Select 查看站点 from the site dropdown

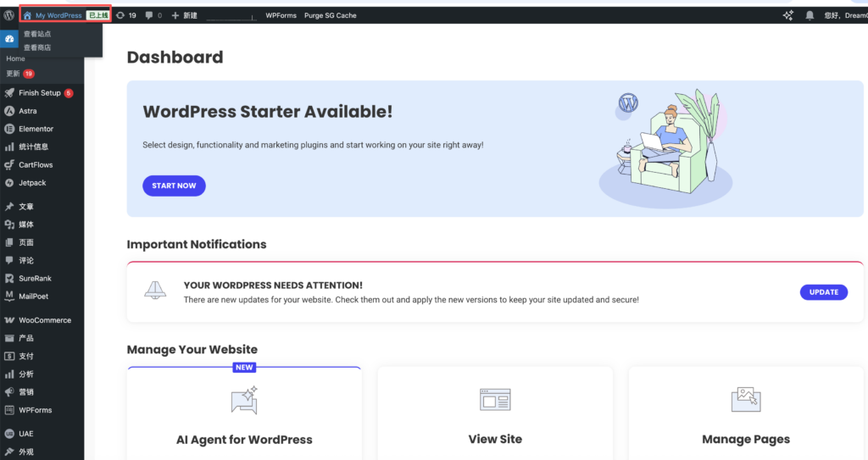[x=37, y=34]
